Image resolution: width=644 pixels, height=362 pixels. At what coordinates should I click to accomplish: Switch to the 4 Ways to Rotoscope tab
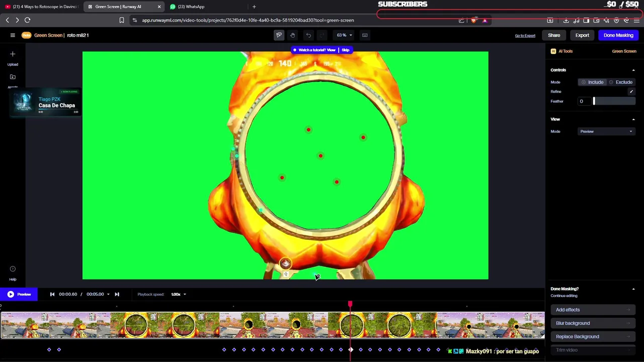41,7
